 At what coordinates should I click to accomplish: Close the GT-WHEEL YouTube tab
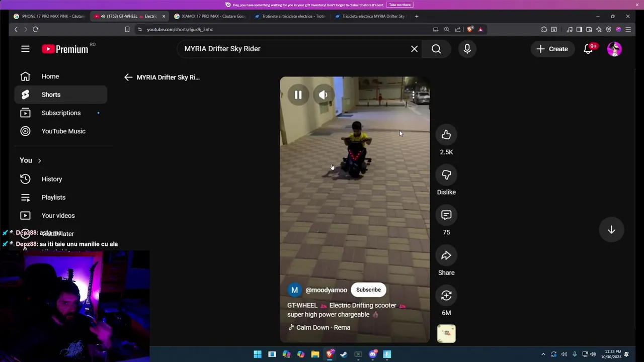(x=164, y=16)
